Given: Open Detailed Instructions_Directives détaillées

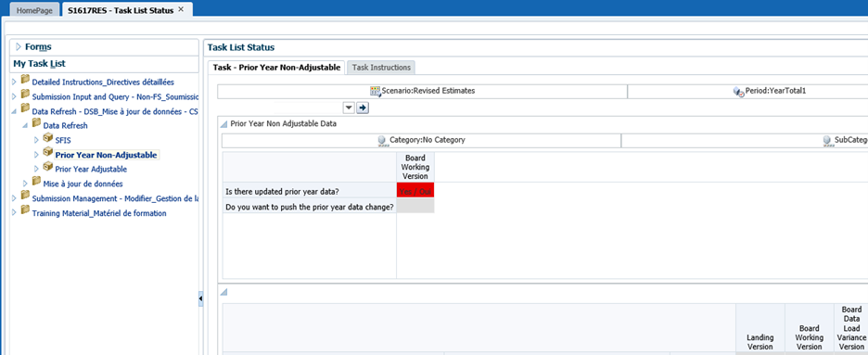Looking at the screenshot, I should click(103, 82).
